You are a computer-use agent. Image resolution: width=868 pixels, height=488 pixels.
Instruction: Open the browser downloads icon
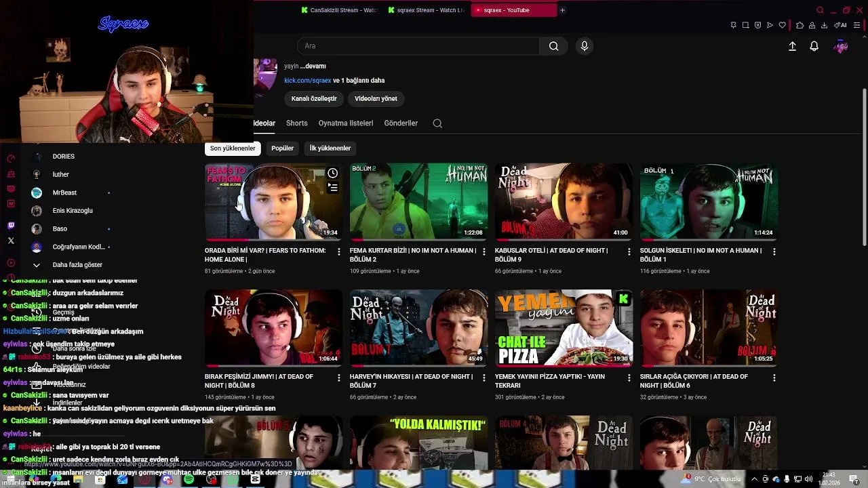coord(824,26)
